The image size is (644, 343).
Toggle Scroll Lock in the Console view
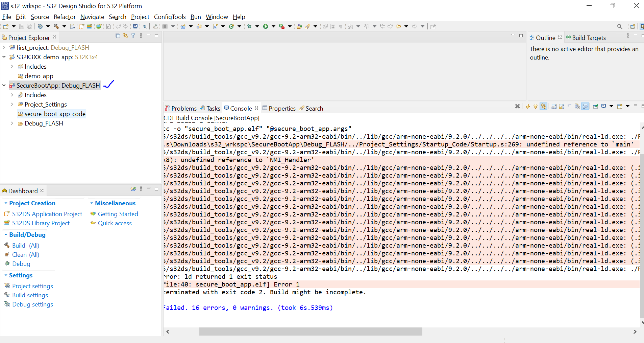(x=562, y=106)
